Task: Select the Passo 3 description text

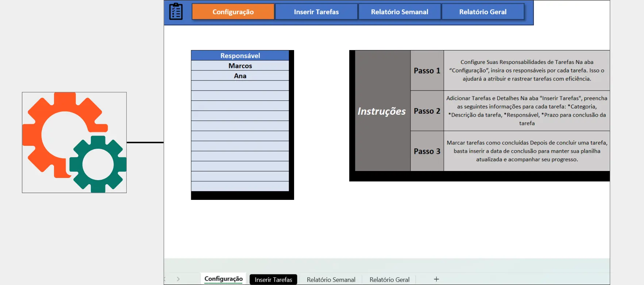Action: [527, 151]
